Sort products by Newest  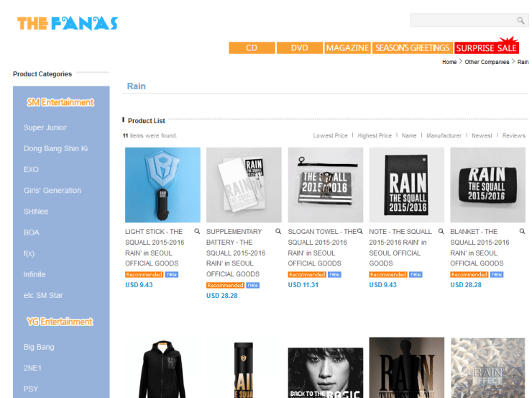(482, 135)
